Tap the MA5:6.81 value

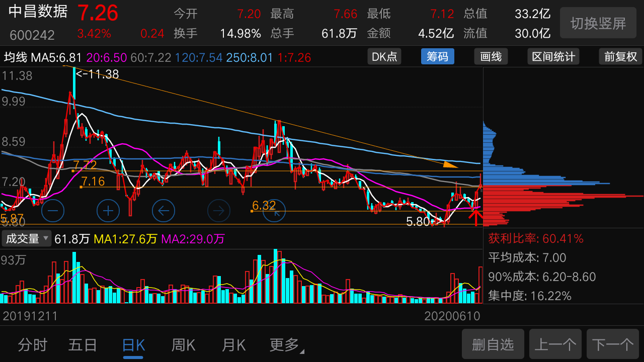click(x=56, y=57)
